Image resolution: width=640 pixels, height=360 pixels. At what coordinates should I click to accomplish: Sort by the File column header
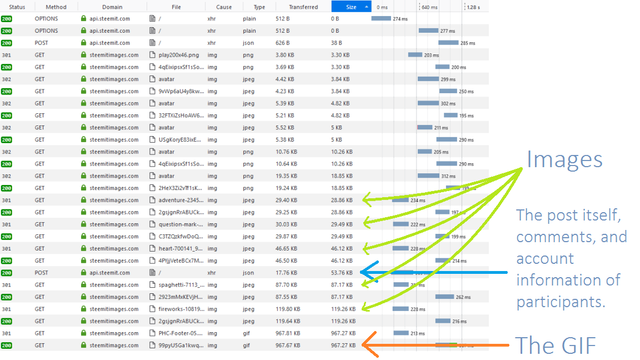point(176,7)
